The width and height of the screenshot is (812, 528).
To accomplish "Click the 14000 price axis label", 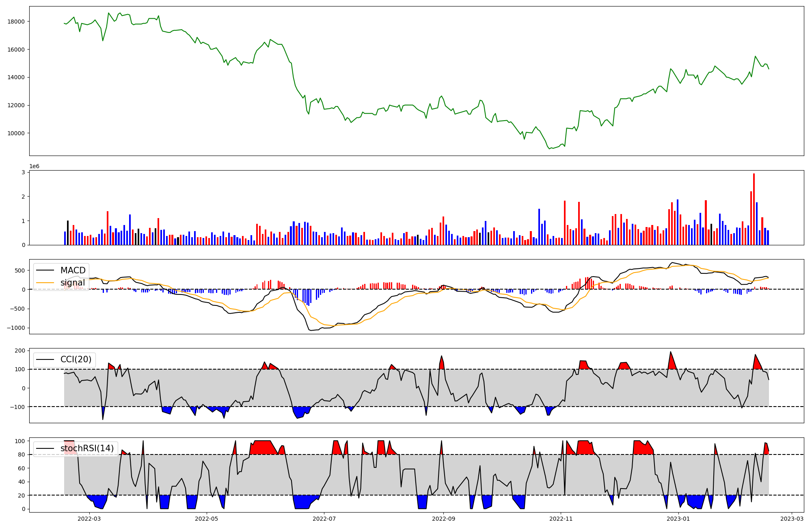I will (x=16, y=77).
